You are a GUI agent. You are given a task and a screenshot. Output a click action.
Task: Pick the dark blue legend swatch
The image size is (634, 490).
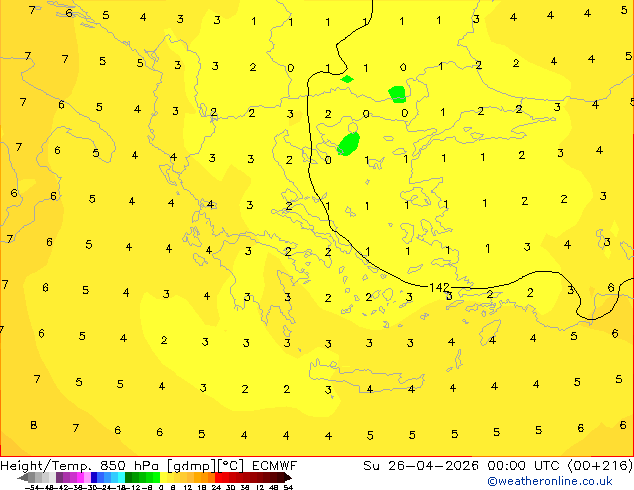(94, 478)
